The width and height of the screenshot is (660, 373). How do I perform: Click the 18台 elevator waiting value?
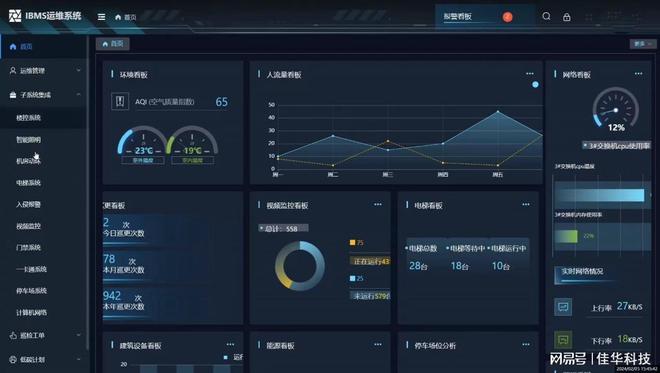tap(459, 266)
